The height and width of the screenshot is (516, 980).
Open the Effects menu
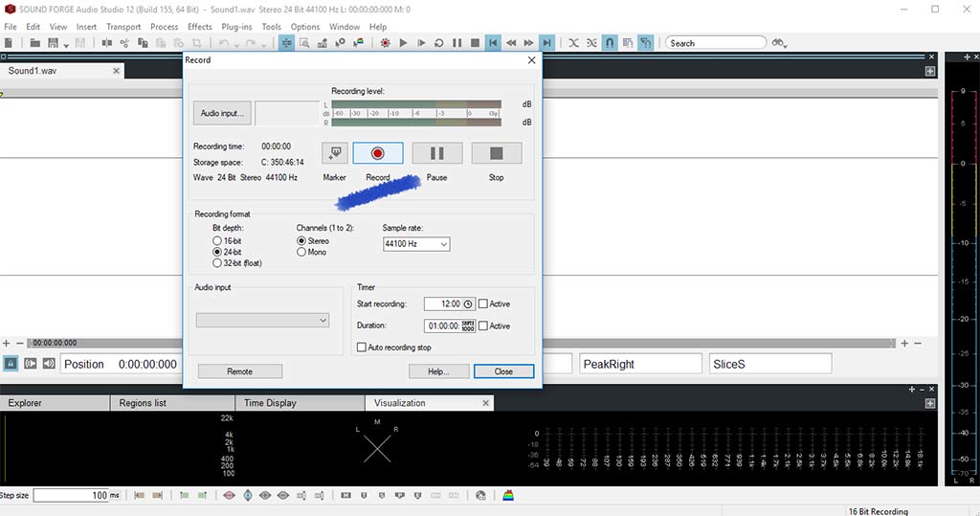(199, 27)
